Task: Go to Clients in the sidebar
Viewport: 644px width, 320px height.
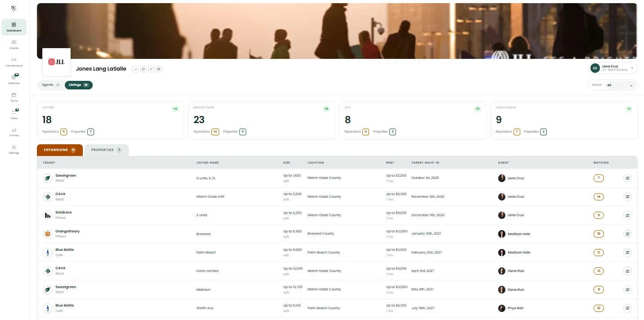Action: click(14, 44)
